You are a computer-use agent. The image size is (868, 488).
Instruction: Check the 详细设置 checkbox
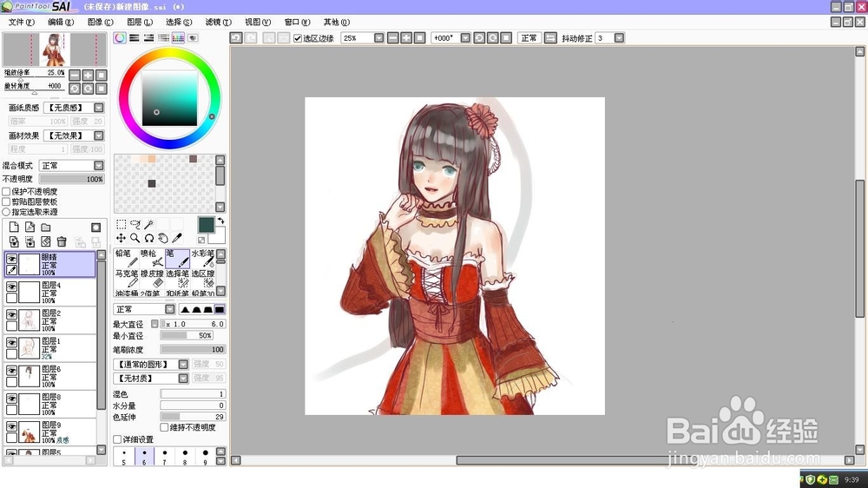coord(117,439)
